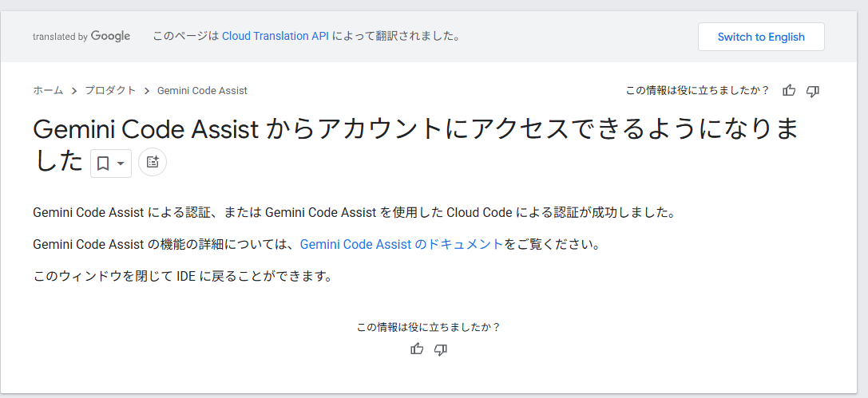The width and height of the screenshot is (868, 398).
Task: Click the このウィンドウを閉じて IDE に戻る sentence
Action: 183,275
